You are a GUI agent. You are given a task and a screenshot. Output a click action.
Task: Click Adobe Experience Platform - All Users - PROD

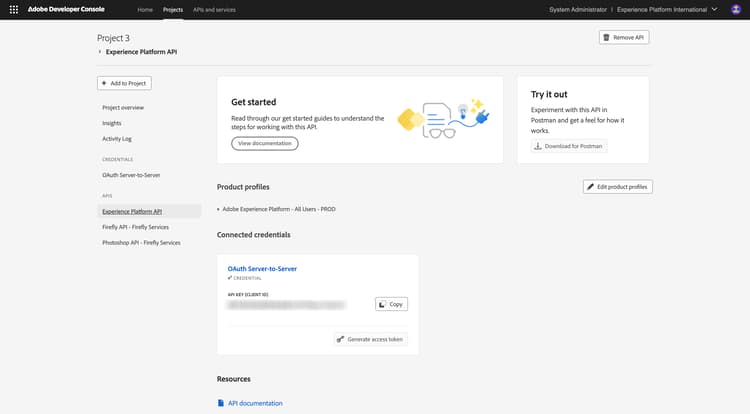coord(279,209)
